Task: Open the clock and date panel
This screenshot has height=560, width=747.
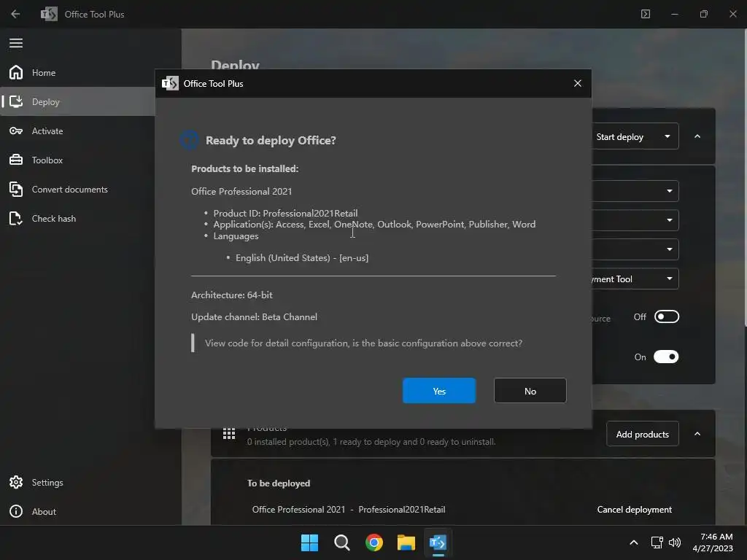Action: pos(713,542)
